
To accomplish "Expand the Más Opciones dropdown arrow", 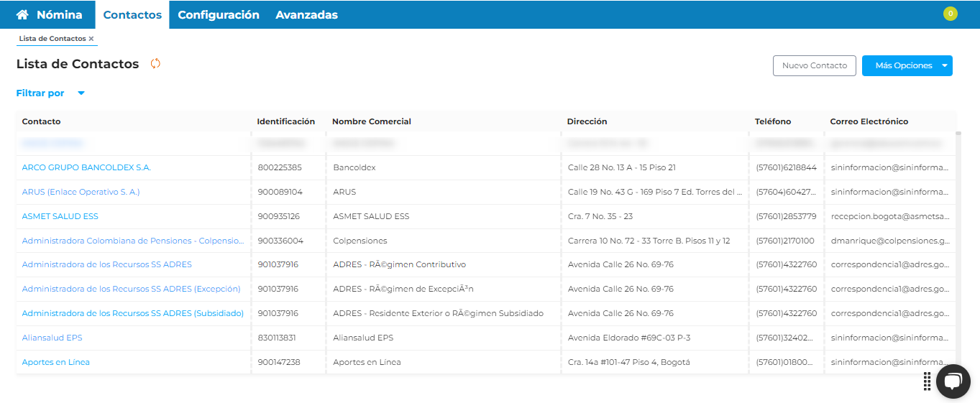I will pyautogui.click(x=945, y=65).
